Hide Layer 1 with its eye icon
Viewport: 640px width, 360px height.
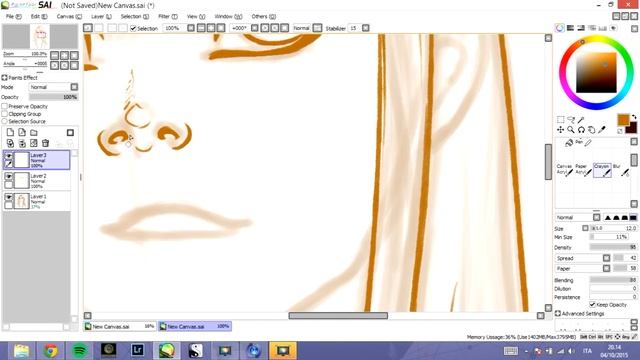(9, 197)
